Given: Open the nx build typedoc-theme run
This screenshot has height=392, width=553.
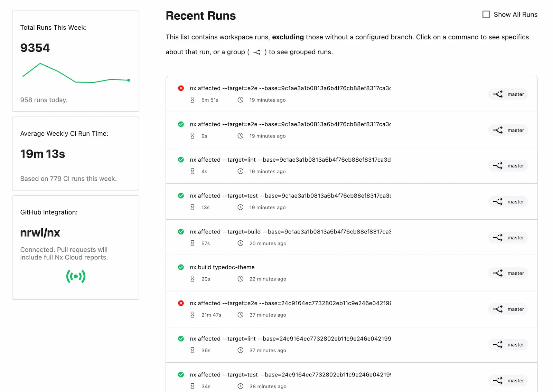Looking at the screenshot, I should click(x=222, y=267).
